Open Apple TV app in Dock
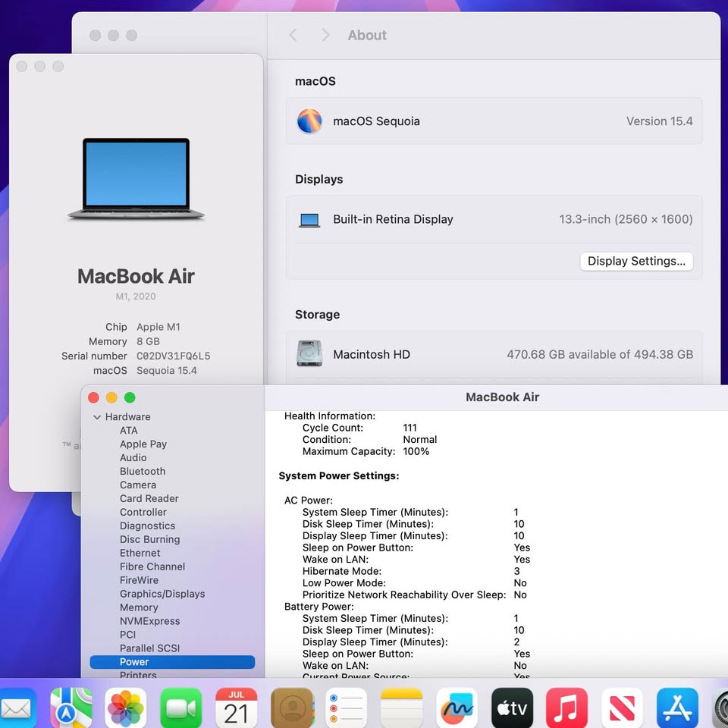 (x=512, y=708)
